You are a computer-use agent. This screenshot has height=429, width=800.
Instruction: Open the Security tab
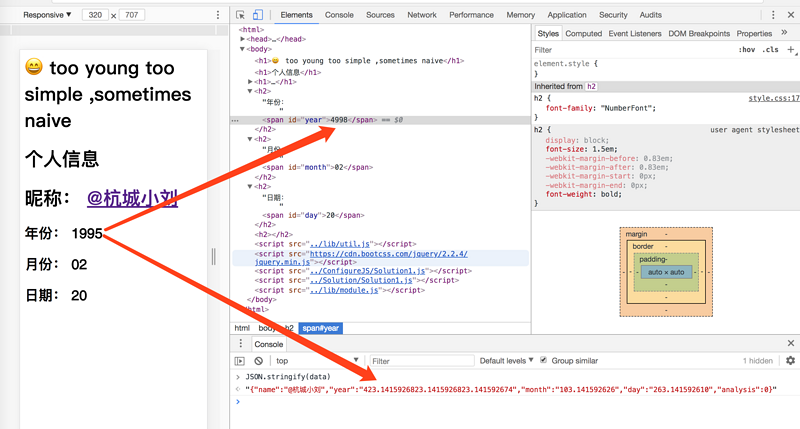click(613, 15)
